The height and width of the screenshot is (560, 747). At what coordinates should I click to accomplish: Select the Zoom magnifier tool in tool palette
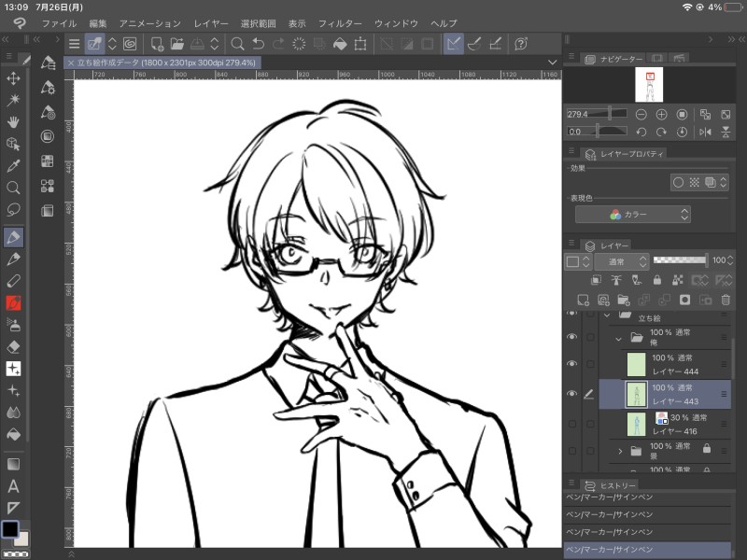click(13, 188)
